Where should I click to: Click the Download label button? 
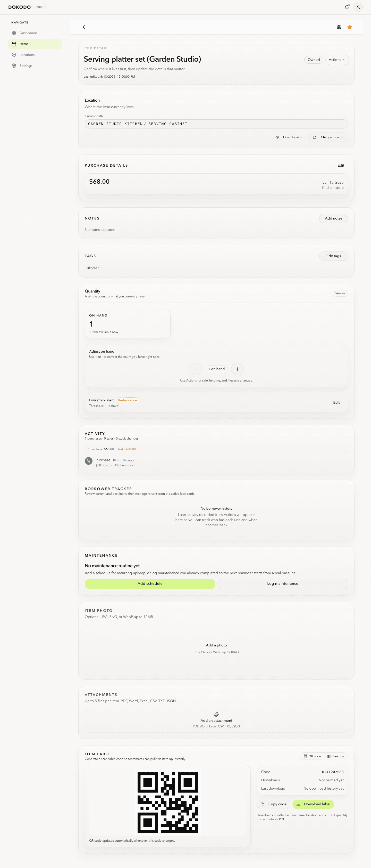pyautogui.click(x=313, y=804)
